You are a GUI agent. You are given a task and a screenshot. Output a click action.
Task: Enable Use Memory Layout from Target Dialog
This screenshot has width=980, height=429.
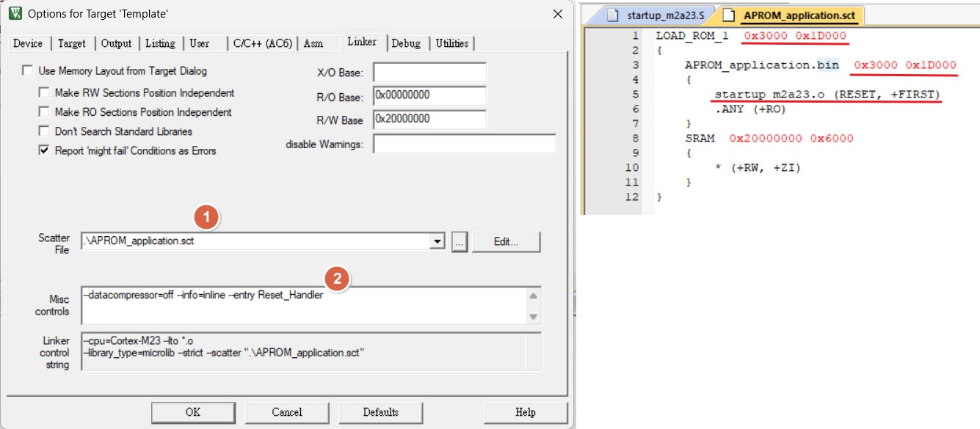pyautogui.click(x=28, y=71)
